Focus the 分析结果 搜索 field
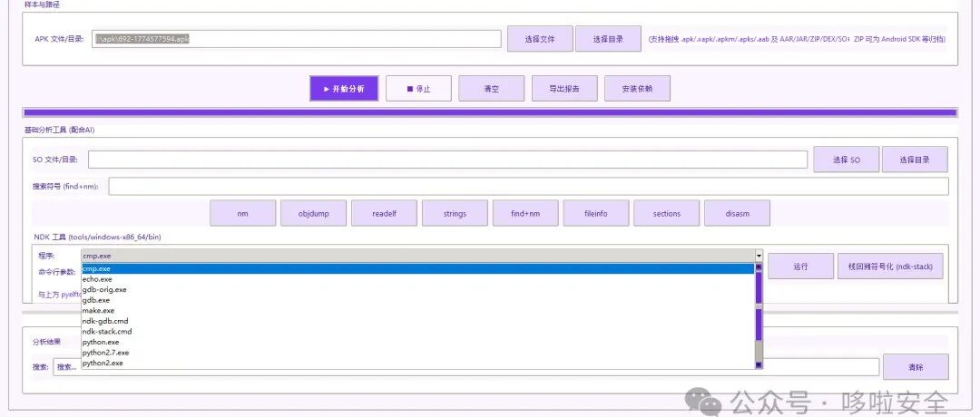This screenshot has height=417, width=980. pos(466,368)
